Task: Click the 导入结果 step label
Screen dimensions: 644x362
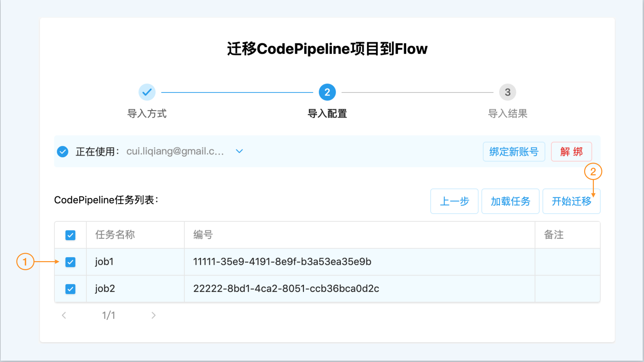Action: tap(508, 114)
